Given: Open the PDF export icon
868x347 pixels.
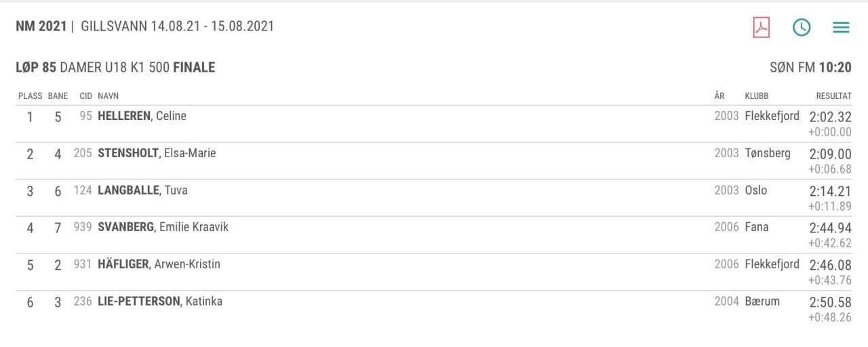Looking at the screenshot, I should coord(762,27).
